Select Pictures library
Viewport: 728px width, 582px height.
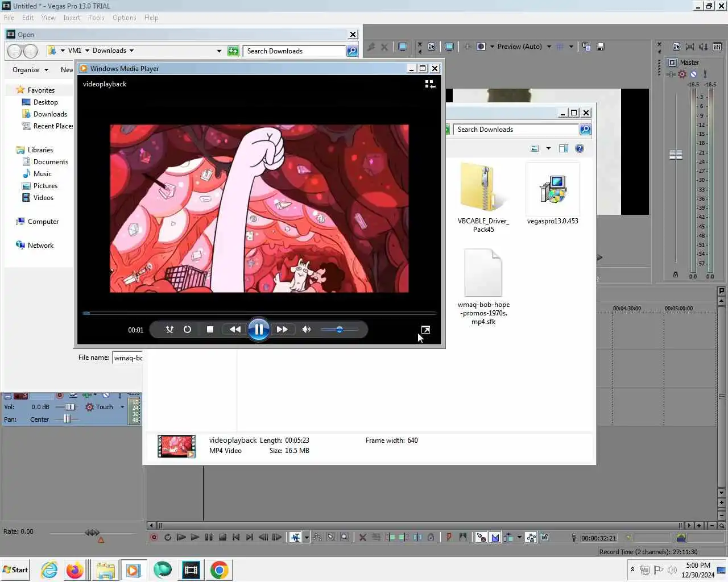pos(45,186)
